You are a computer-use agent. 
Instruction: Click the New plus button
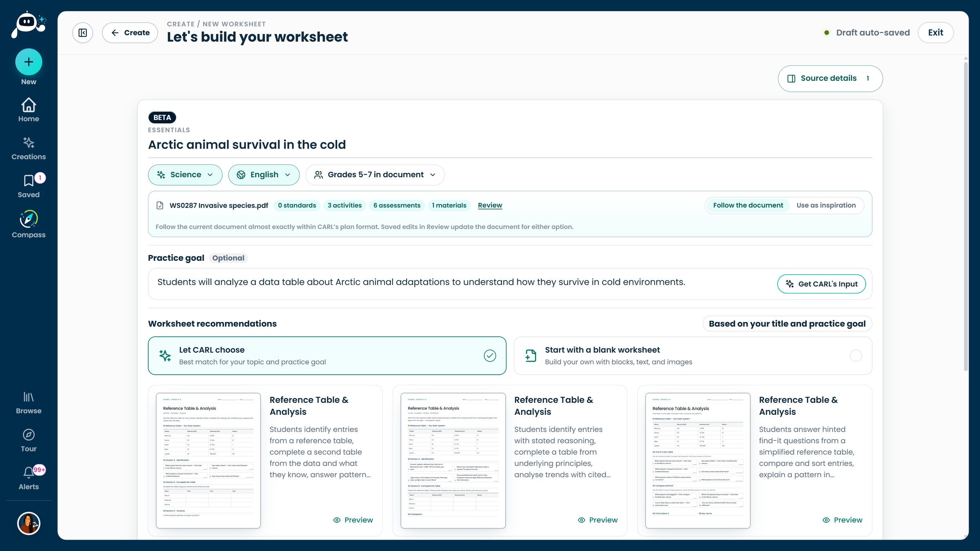click(x=29, y=62)
